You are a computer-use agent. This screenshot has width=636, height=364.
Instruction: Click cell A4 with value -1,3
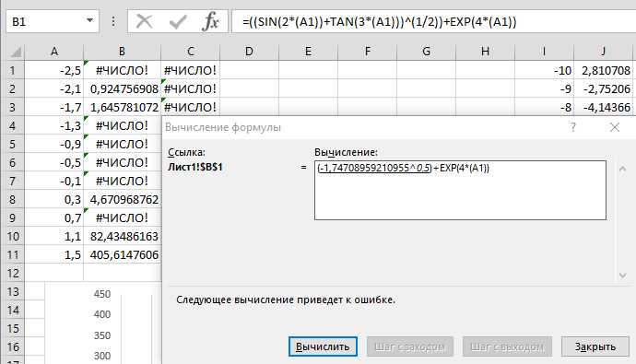[54, 125]
